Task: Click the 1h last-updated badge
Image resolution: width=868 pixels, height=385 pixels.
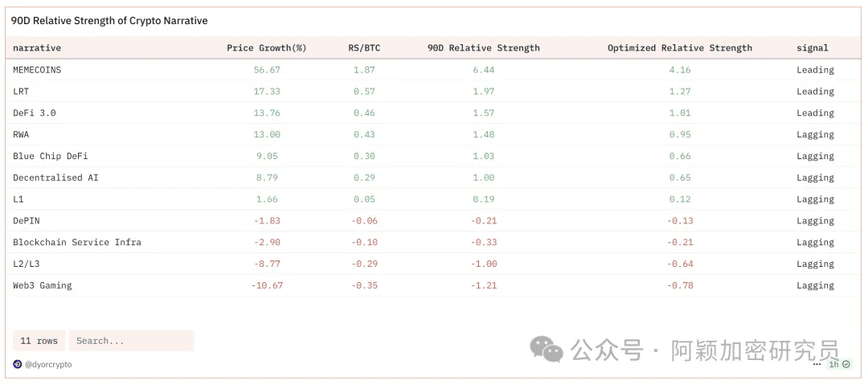Action: (x=833, y=364)
